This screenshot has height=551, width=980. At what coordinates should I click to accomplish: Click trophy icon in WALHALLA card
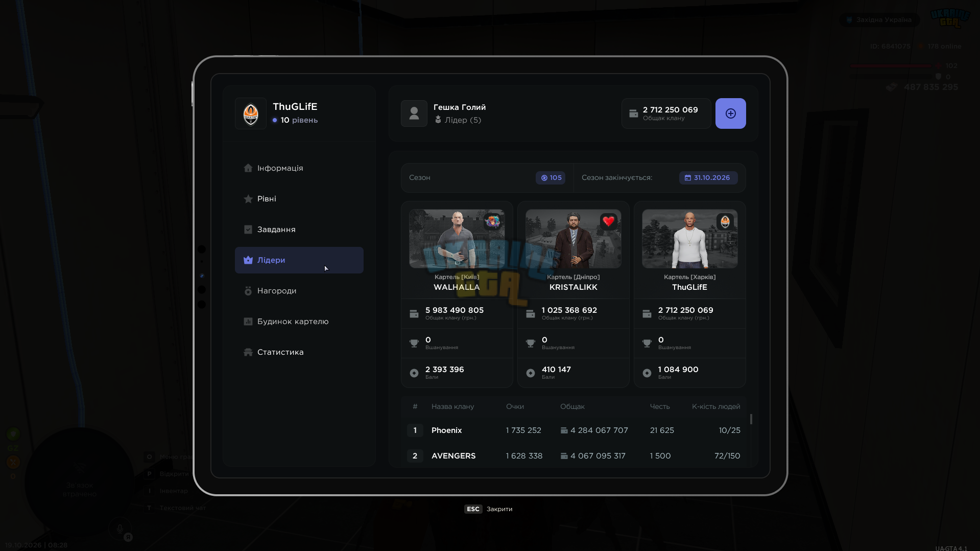(x=414, y=343)
